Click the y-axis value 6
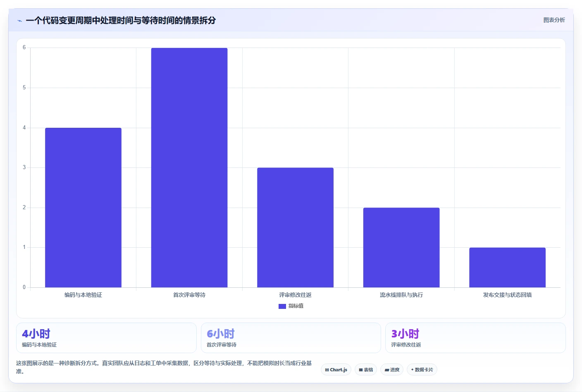The image size is (582, 392). pos(24,48)
